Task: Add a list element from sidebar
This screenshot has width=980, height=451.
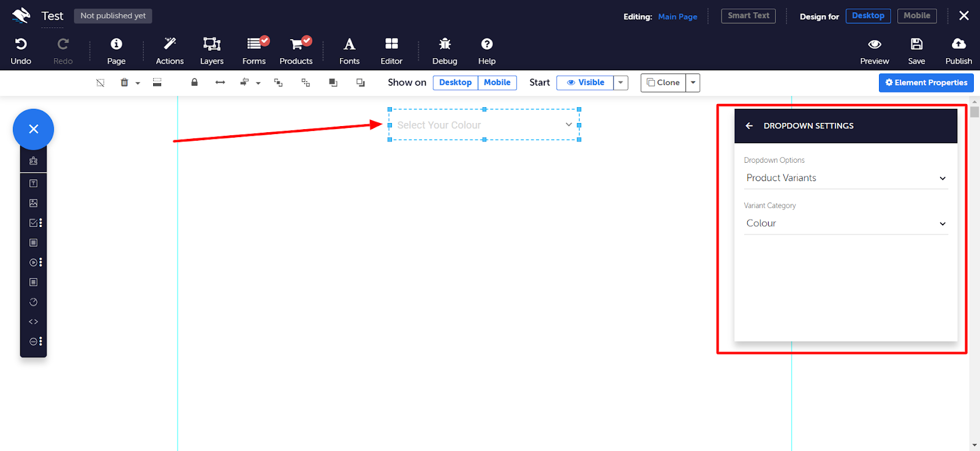Action: pyautogui.click(x=34, y=282)
